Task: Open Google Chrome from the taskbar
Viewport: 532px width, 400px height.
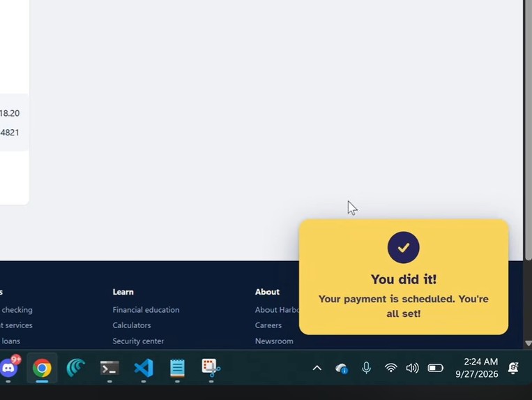Action: click(42, 368)
